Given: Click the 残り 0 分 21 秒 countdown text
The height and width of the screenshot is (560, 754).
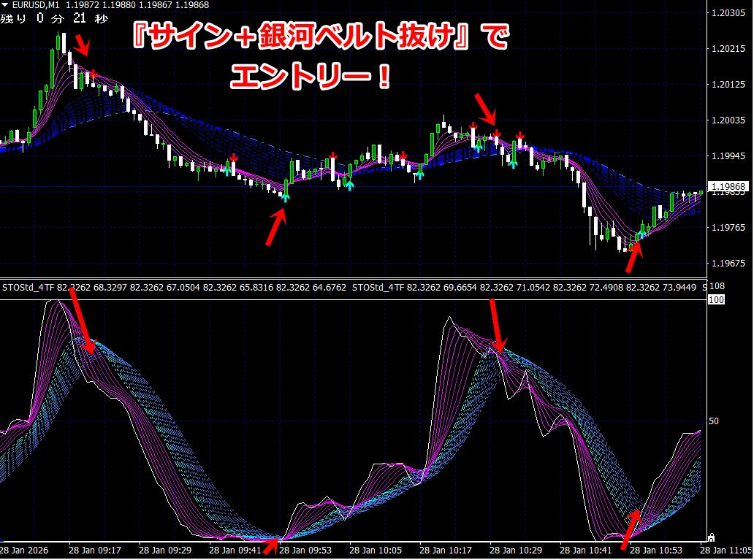Looking at the screenshot, I should (x=53, y=18).
